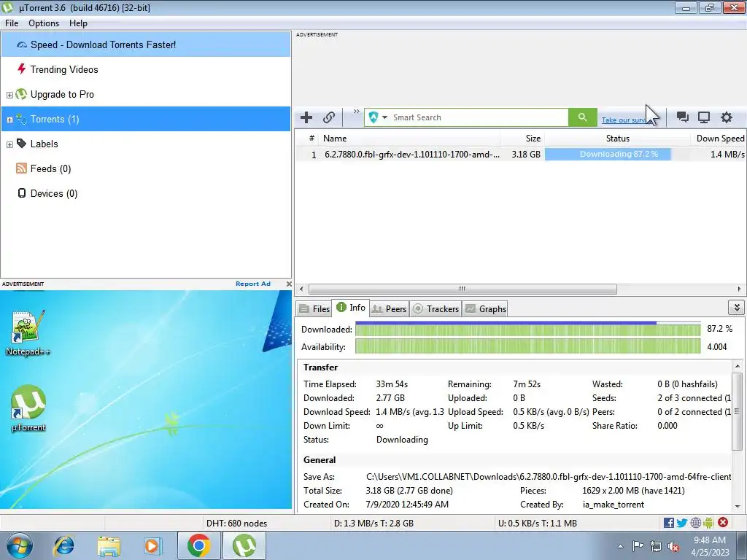Close the advertisement with X button

[289, 284]
